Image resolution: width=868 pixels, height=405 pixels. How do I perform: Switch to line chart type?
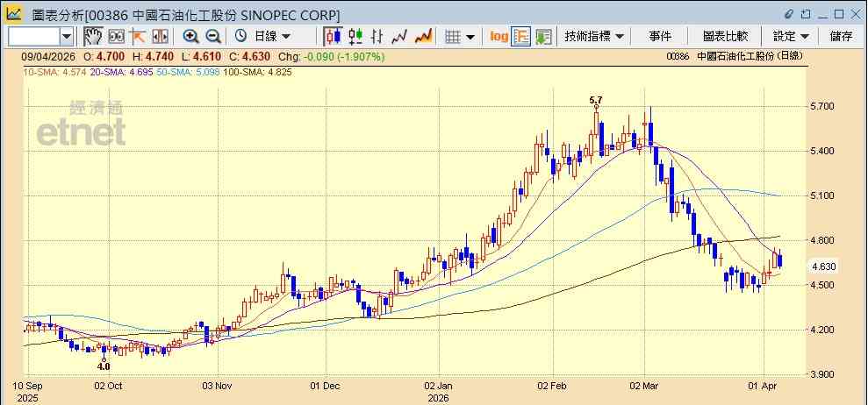(x=399, y=37)
